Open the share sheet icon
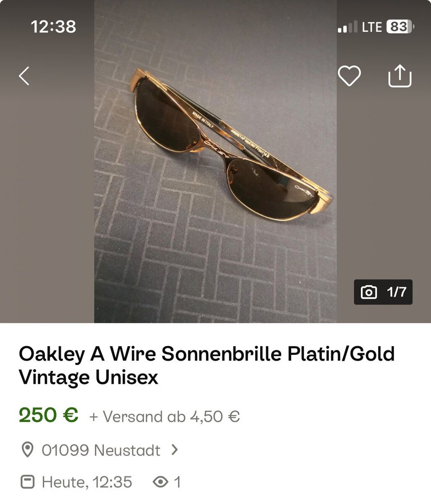This screenshot has height=504, width=431. click(x=400, y=76)
